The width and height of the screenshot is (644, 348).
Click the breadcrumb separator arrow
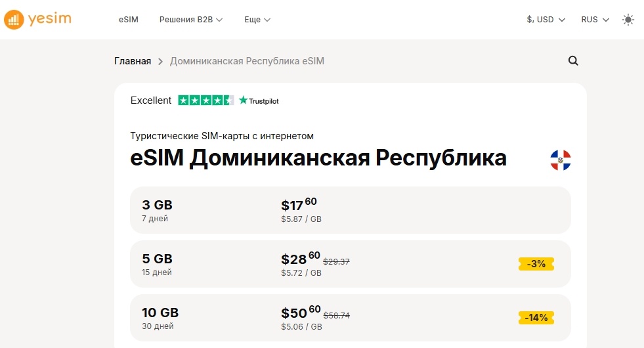(160, 62)
